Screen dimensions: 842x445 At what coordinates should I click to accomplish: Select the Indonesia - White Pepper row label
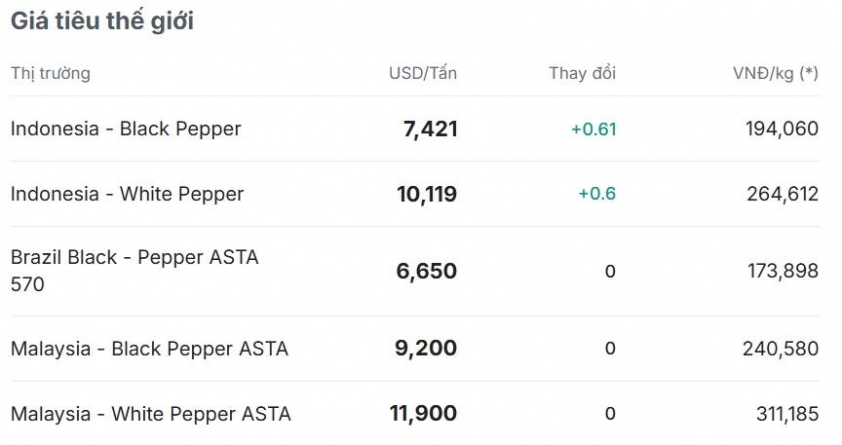tap(127, 194)
